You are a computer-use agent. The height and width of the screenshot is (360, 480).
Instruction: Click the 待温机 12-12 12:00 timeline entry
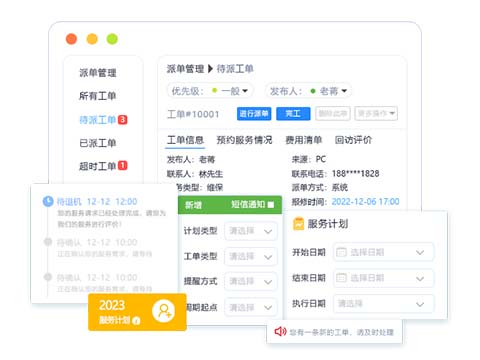click(x=97, y=201)
